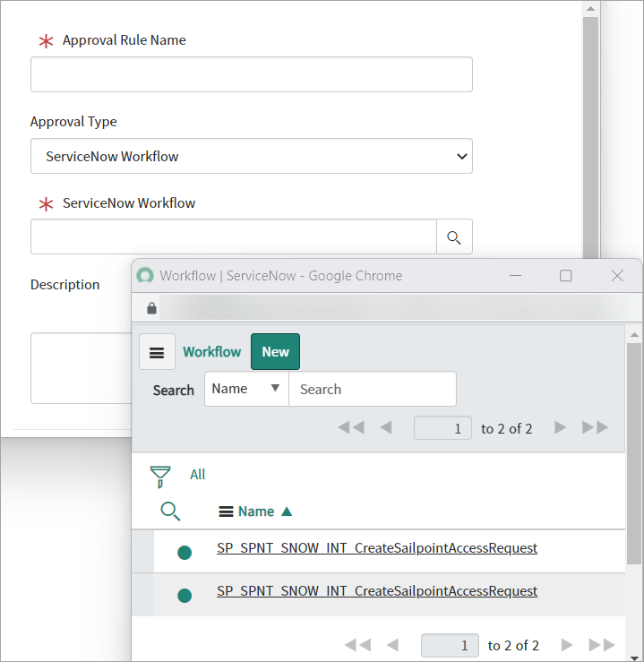The height and width of the screenshot is (662, 644).
Task: Go to last page in bottom pagination
Action: tap(602, 645)
